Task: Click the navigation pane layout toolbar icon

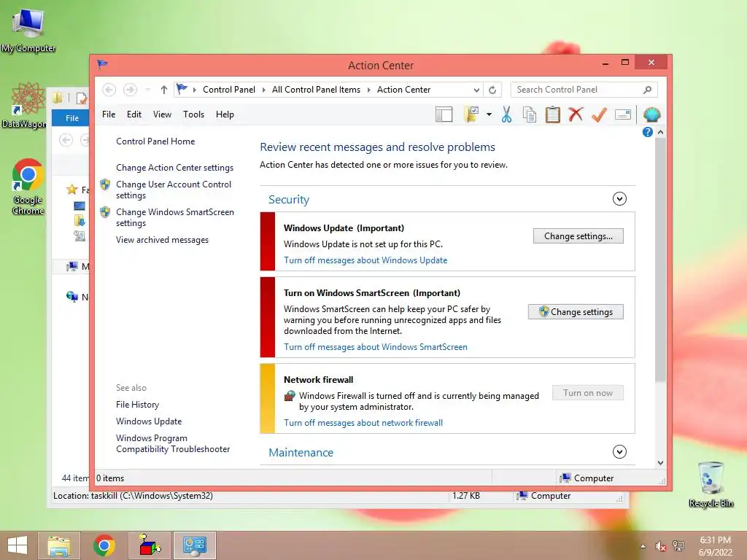Action: pyautogui.click(x=444, y=114)
